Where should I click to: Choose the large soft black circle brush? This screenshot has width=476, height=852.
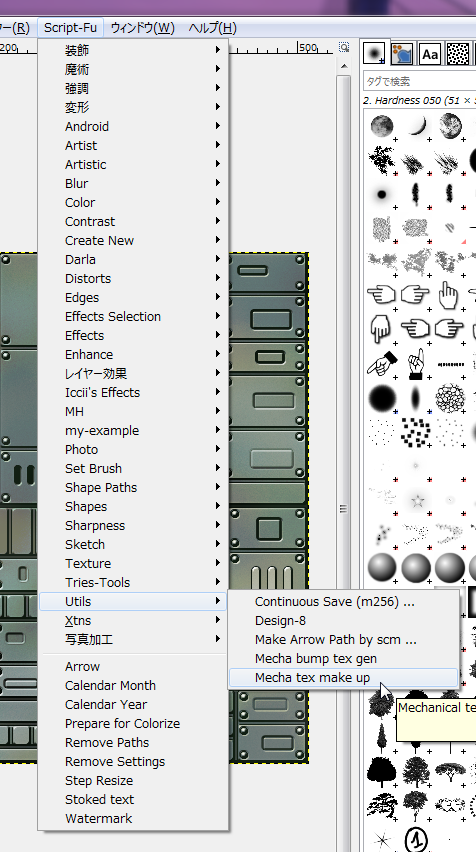382,397
